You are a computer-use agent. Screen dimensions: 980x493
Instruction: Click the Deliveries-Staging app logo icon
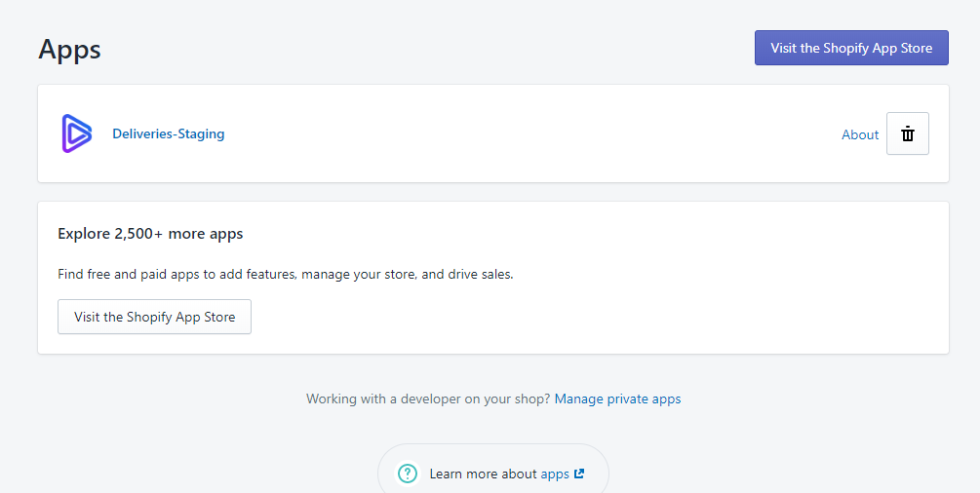tap(77, 133)
